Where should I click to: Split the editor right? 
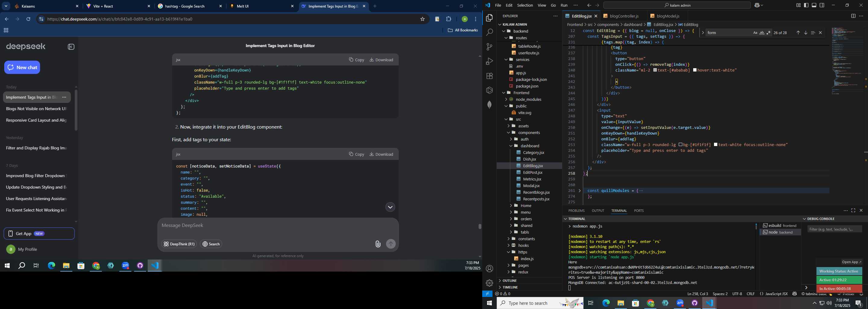[853, 16]
